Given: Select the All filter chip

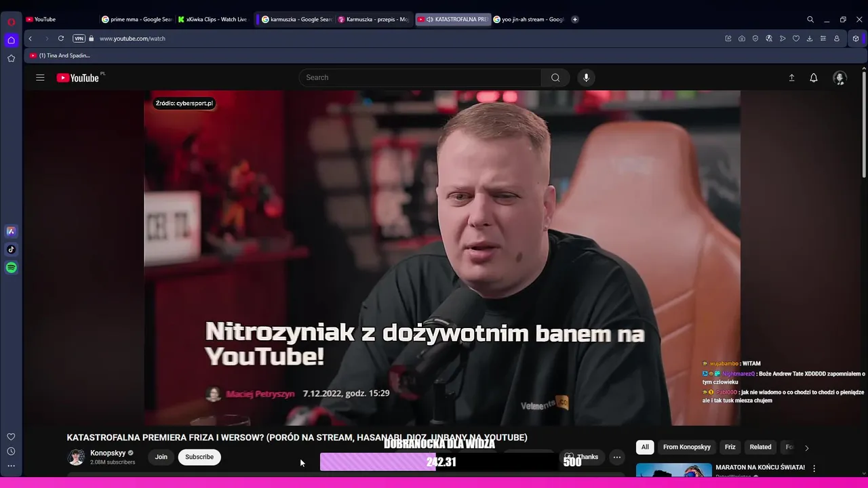Looking at the screenshot, I should coord(645,447).
